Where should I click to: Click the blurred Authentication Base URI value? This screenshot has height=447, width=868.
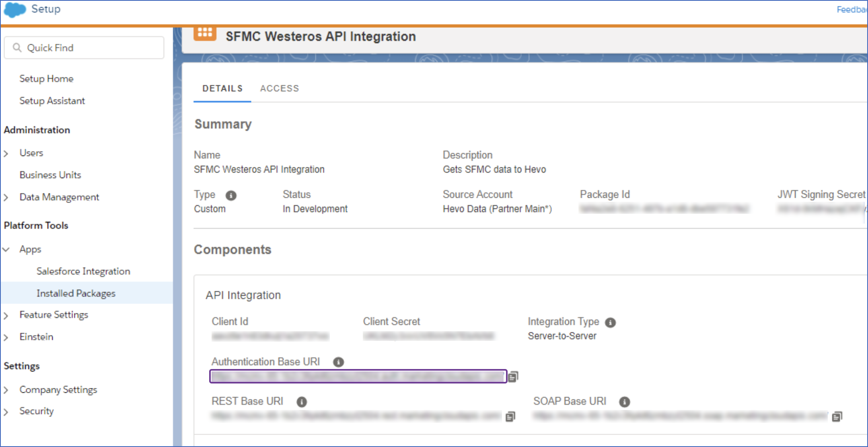point(358,376)
